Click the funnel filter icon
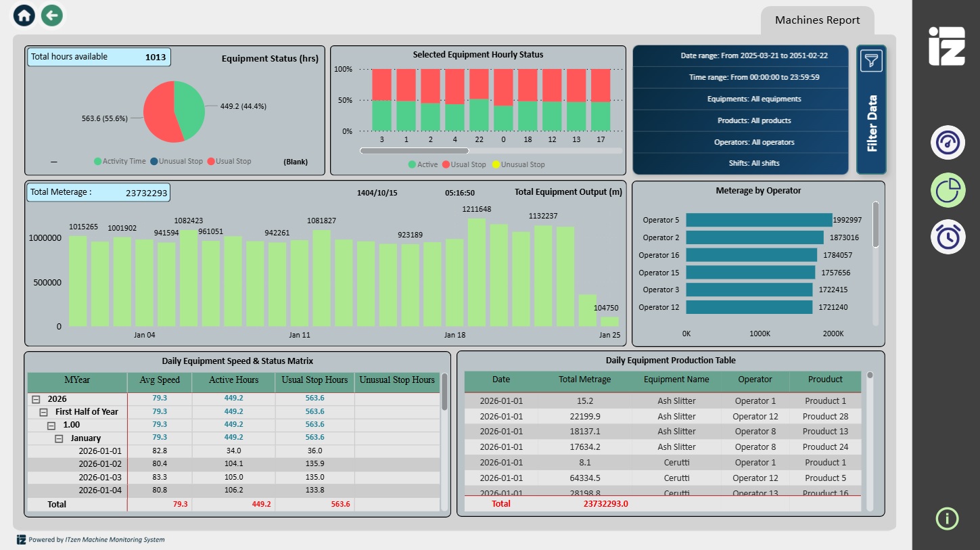 pyautogui.click(x=871, y=61)
